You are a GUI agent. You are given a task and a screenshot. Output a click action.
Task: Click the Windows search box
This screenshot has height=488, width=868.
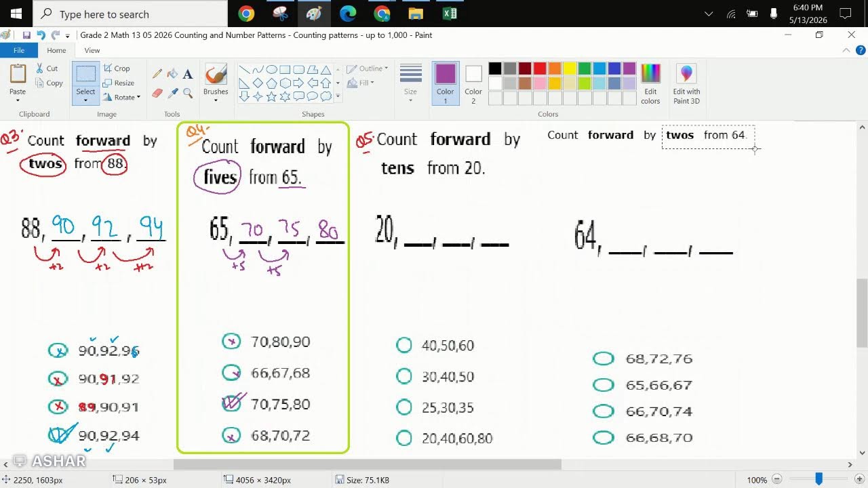click(x=130, y=14)
